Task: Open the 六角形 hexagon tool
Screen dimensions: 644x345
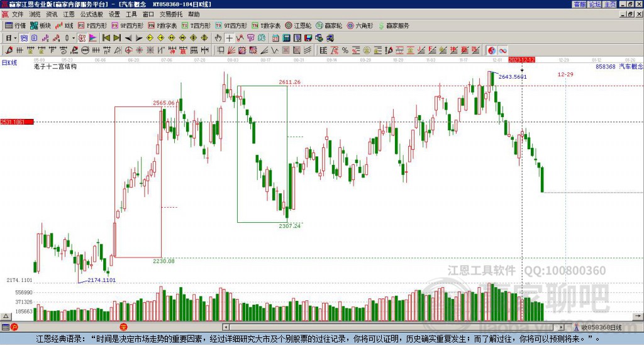Action: click(x=360, y=25)
